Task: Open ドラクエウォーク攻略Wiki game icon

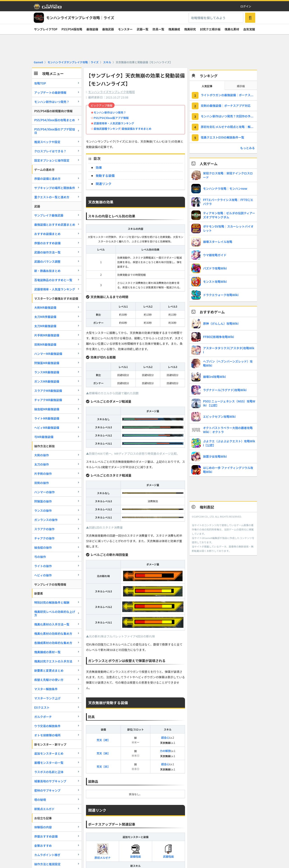Action: [x=196, y=295]
